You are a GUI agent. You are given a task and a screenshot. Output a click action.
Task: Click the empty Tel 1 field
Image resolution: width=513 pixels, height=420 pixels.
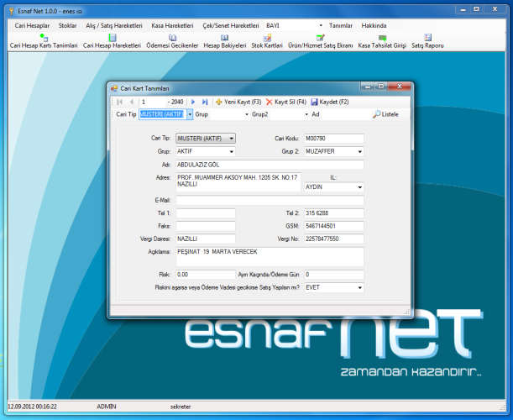(x=206, y=213)
